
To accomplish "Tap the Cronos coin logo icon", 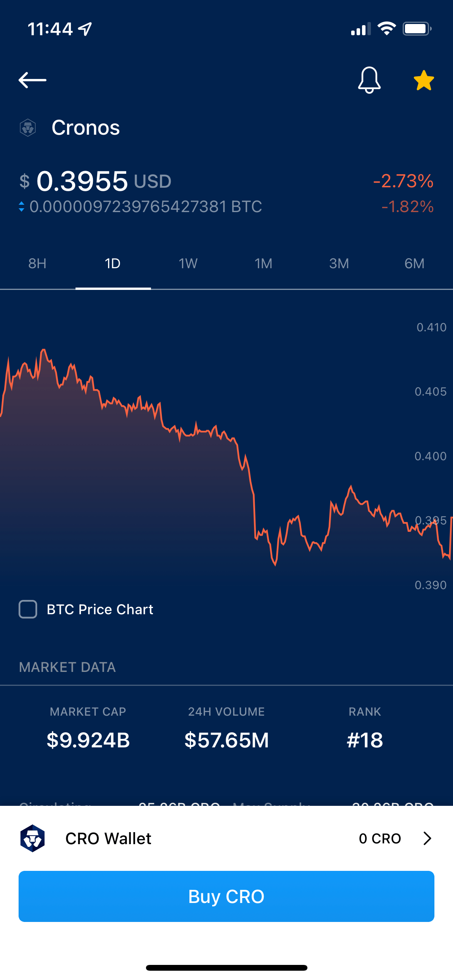I will point(28,128).
